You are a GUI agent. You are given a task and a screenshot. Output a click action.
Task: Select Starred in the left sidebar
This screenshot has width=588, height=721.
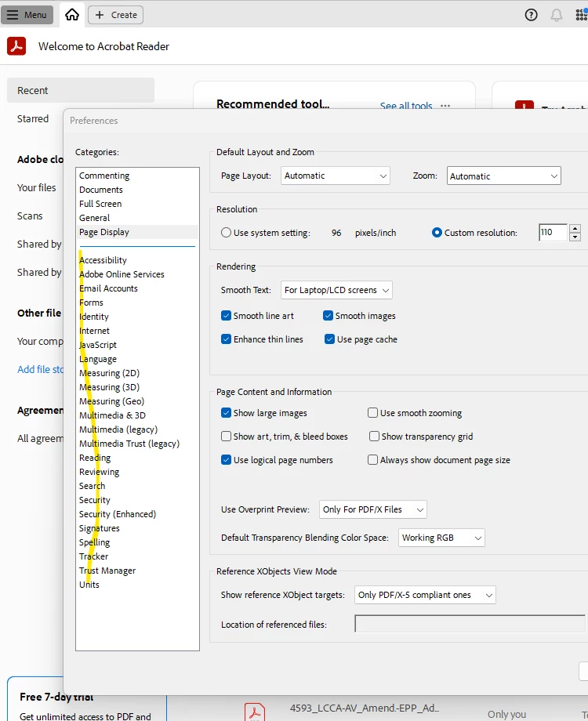tap(33, 118)
